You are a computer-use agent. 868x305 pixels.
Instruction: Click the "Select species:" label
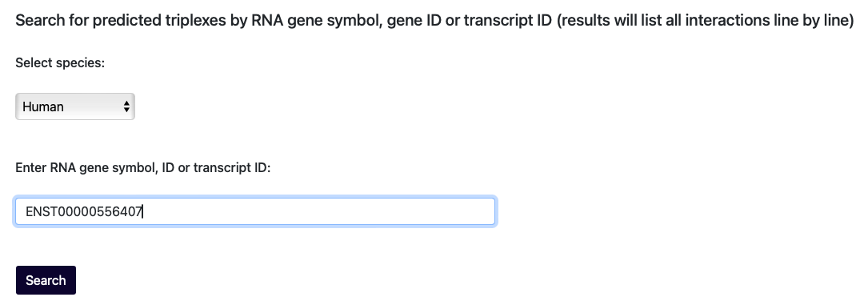[60, 62]
